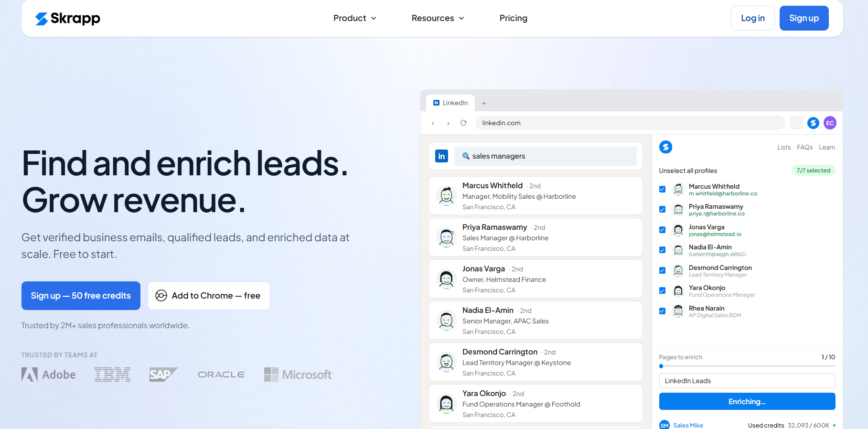This screenshot has width=868, height=429.
Task: Go to the Pricing page
Action: (514, 18)
